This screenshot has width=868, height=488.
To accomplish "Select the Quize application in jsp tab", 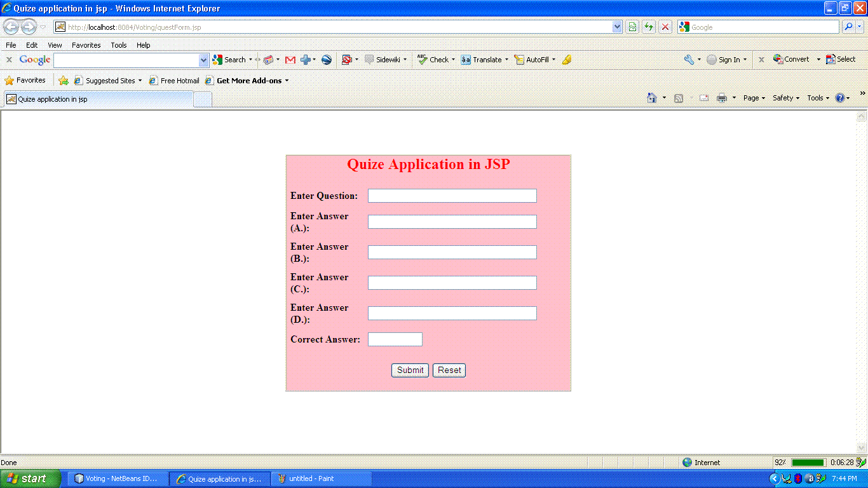I will coord(98,99).
